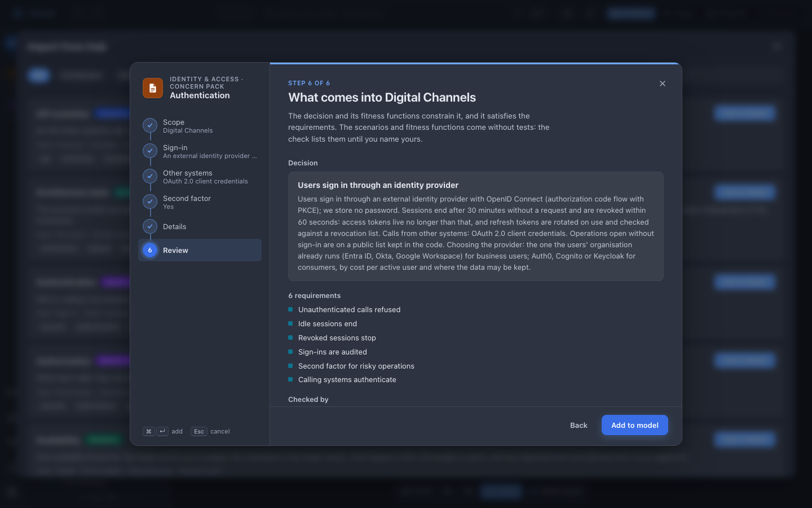Image resolution: width=812 pixels, height=508 pixels.
Task: Click the Add to model button
Action: (635, 425)
